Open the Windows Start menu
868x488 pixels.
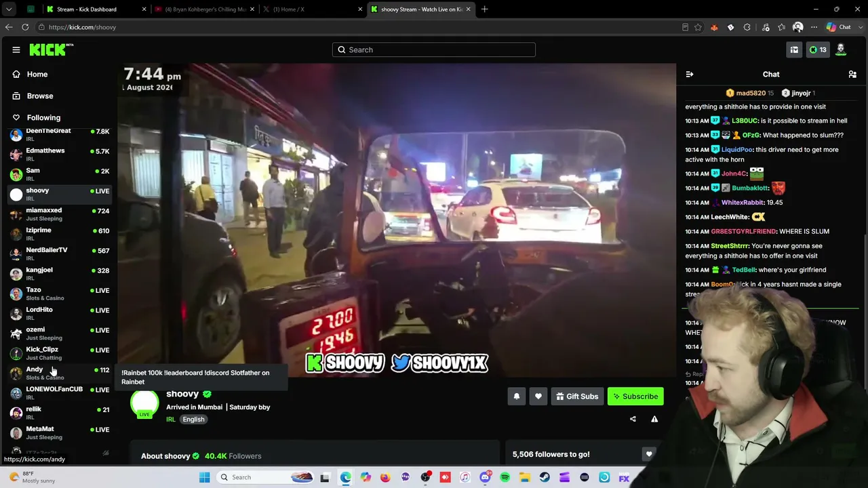pos(204,477)
